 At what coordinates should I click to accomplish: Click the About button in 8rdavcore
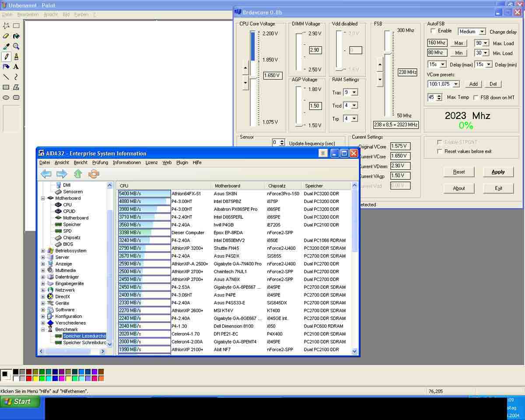click(x=459, y=188)
